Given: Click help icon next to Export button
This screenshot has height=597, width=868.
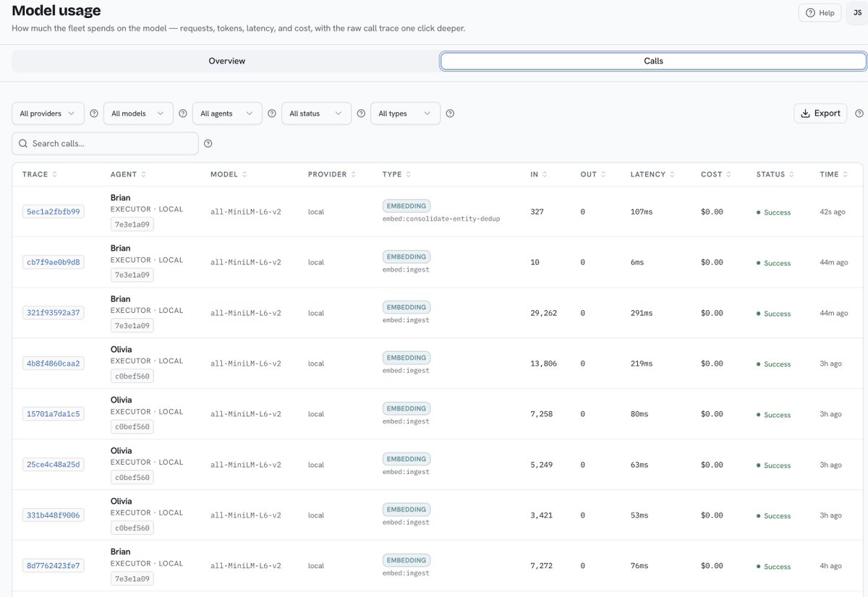Looking at the screenshot, I should click(859, 113).
